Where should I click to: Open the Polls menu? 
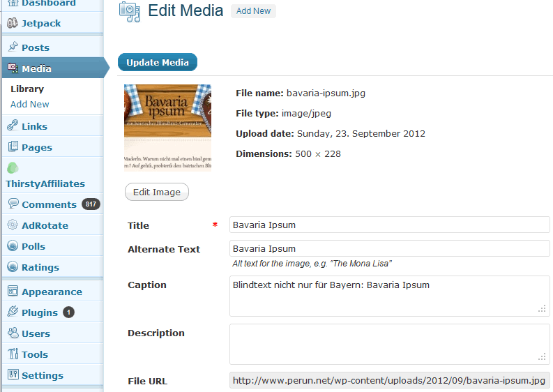tap(33, 246)
